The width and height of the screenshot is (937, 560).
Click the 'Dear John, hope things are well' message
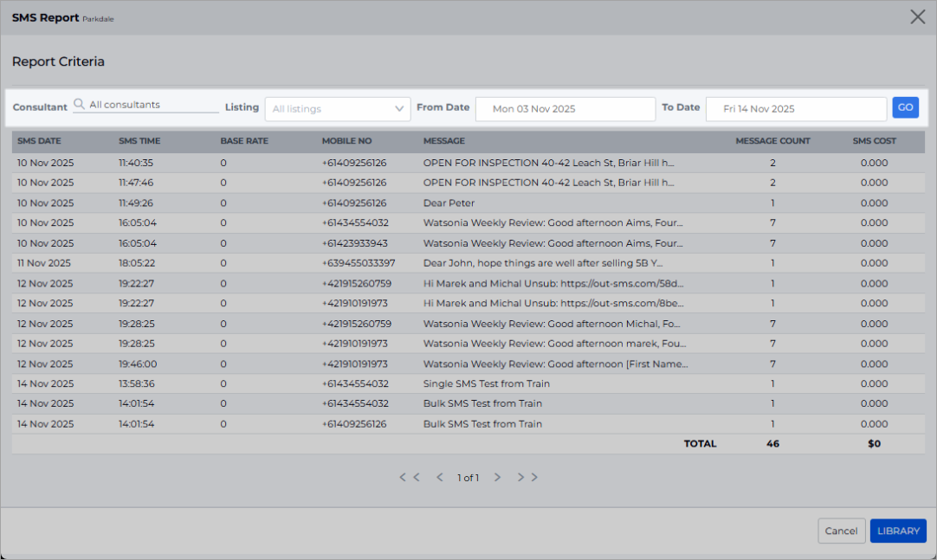pos(543,263)
